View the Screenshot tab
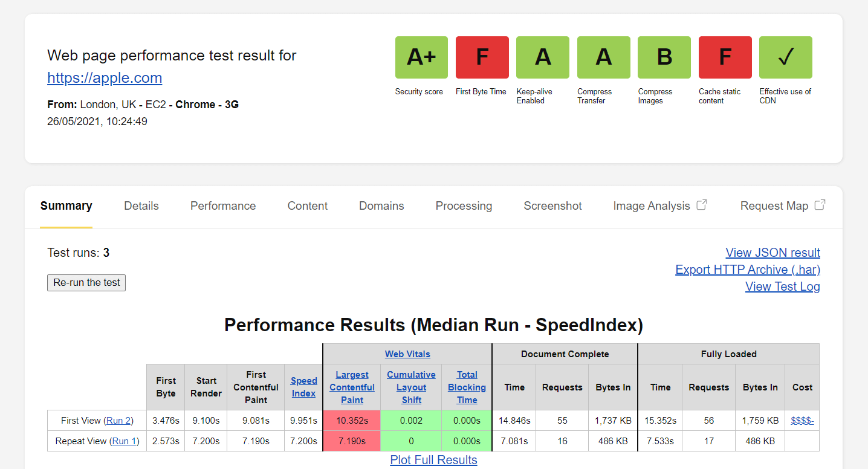Viewport: 868px width, 469px height. click(552, 205)
